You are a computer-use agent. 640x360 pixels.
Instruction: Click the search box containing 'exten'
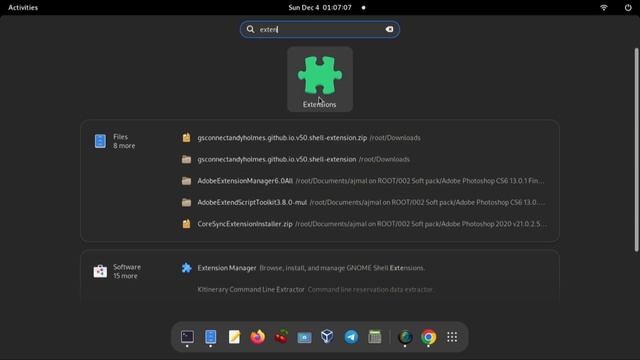(320, 29)
